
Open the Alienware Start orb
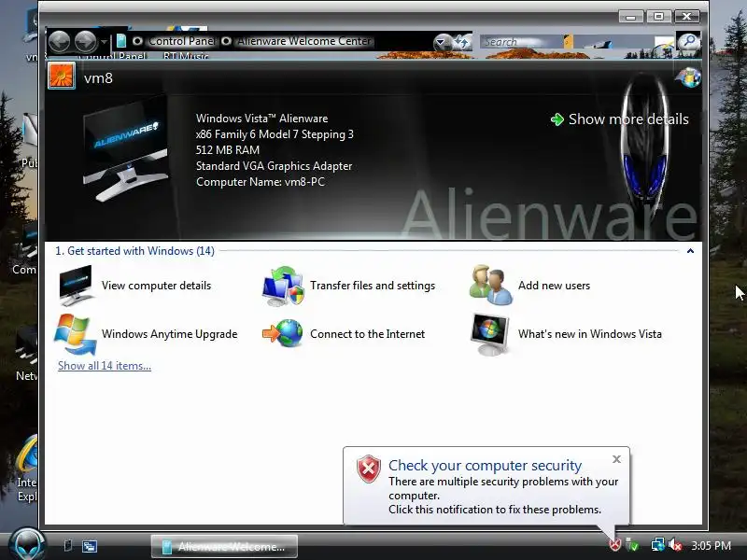pos(27,544)
